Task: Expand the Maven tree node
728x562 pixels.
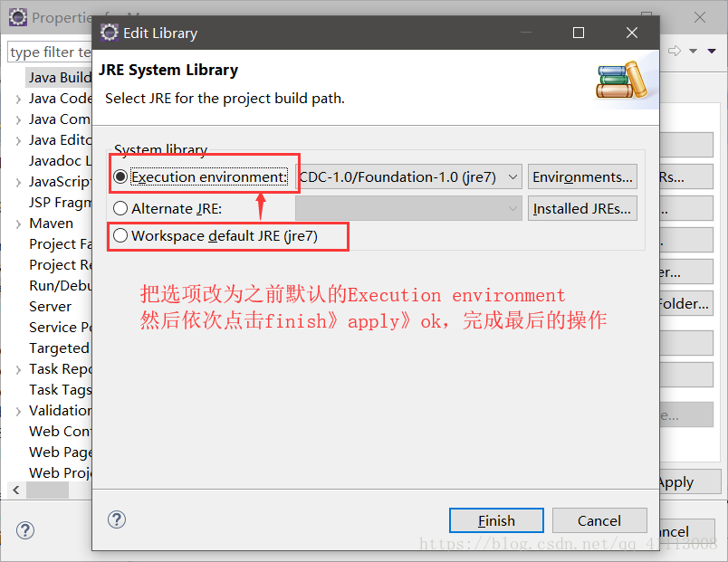Action: coord(18,224)
